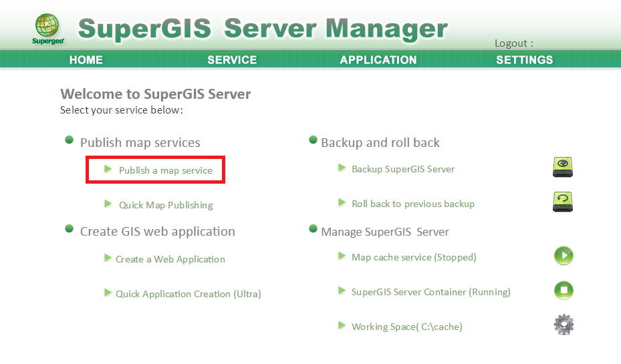Click the 'Manage SuperGIS Server' heading
The height and width of the screenshot is (364, 621).
coord(385,232)
